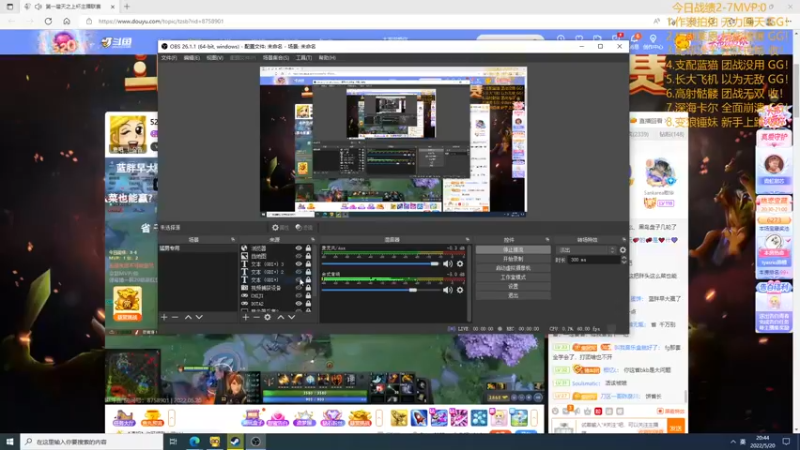
Task: Toggle lock on 文本 (GDI+) 3 source
Action: point(308,264)
